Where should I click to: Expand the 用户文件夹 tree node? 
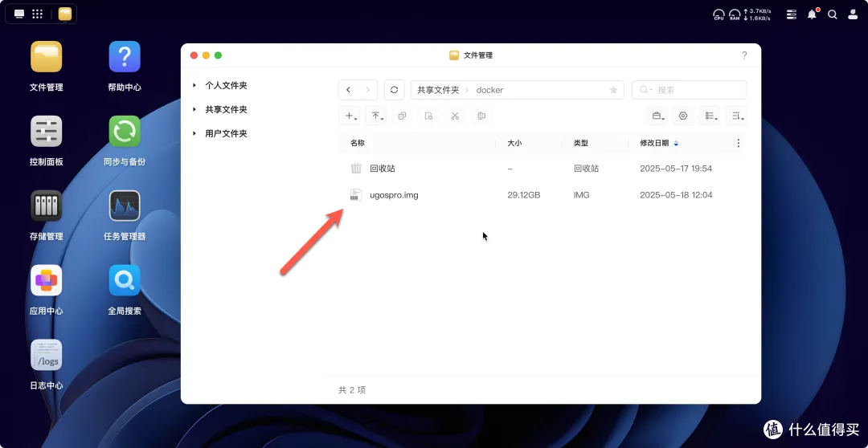tap(194, 133)
